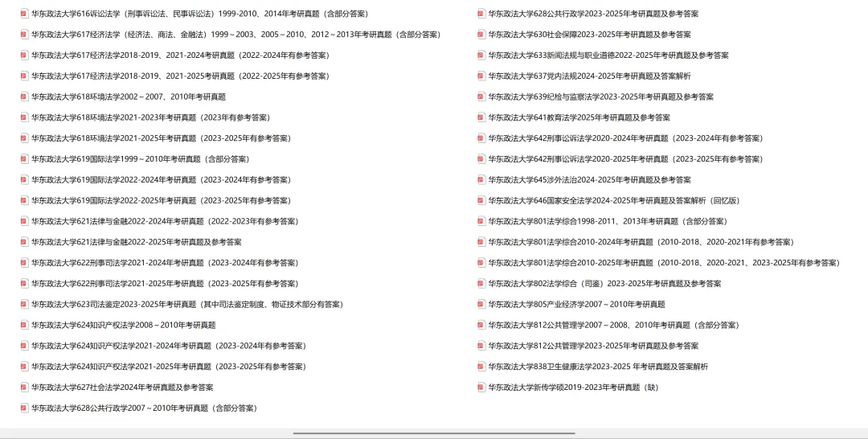The height and width of the screenshot is (439, 868).
Task: Click the PDF icon of 637党内法规2024-2025 file
Action: coord(481,76)
